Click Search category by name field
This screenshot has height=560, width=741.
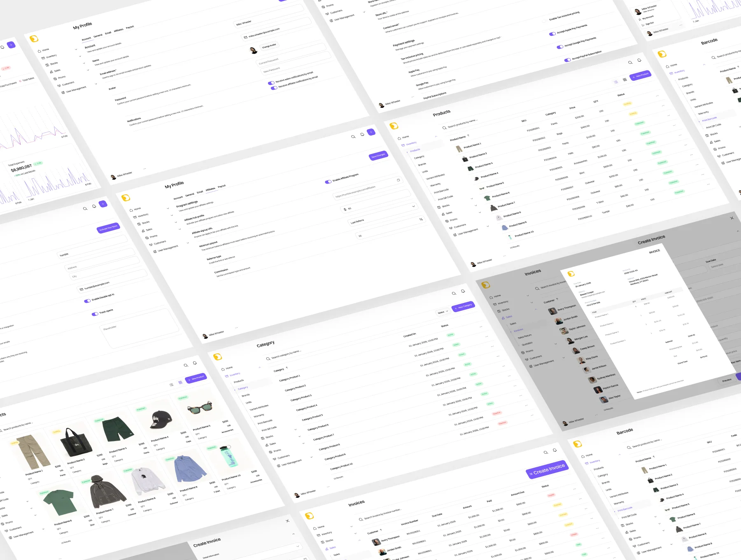(x=284, y=355)
